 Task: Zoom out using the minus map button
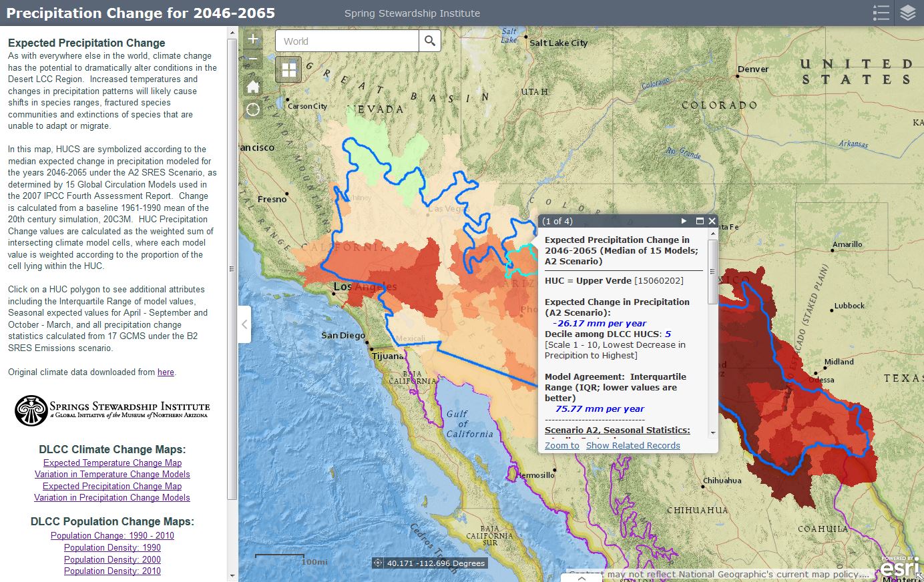click(253, 59)
